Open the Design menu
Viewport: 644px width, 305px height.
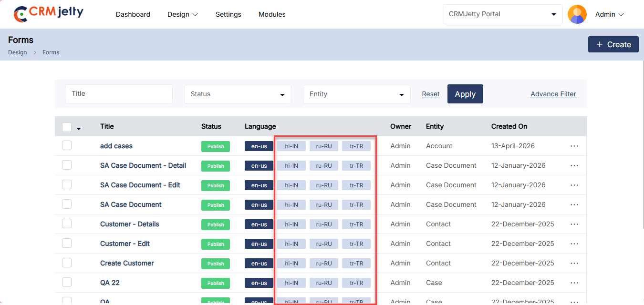[182, 14]
